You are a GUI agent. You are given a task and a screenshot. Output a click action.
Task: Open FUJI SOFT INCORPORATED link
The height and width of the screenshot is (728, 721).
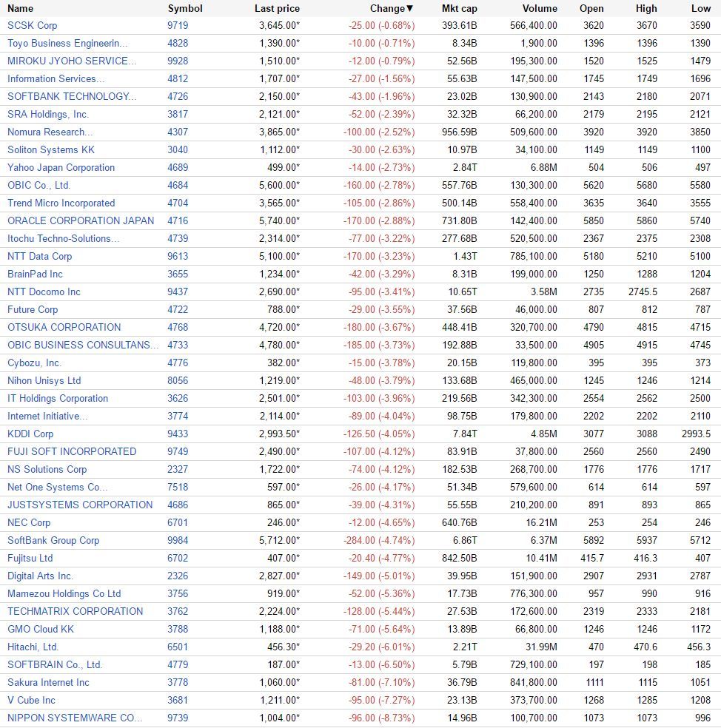click(72, 451)
